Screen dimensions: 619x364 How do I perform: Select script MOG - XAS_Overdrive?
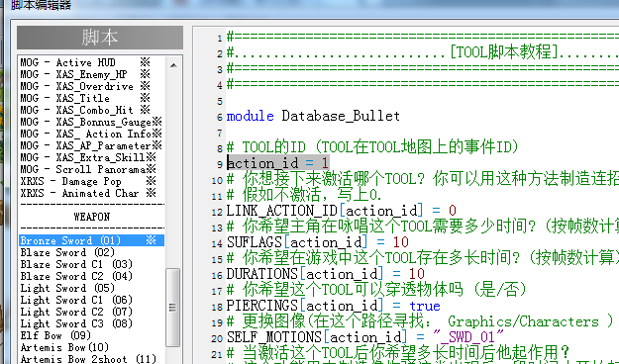click(x=91, y=86)
